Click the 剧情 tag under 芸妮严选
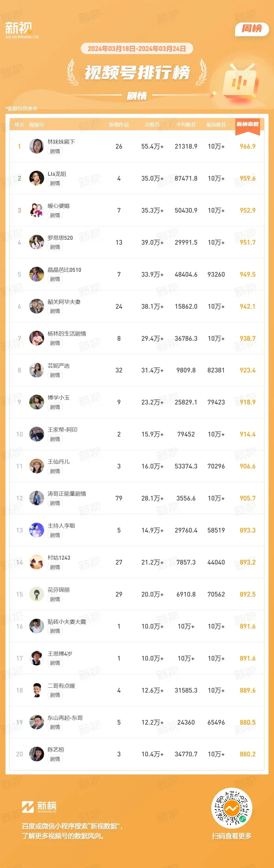 [x=55, y=375]
